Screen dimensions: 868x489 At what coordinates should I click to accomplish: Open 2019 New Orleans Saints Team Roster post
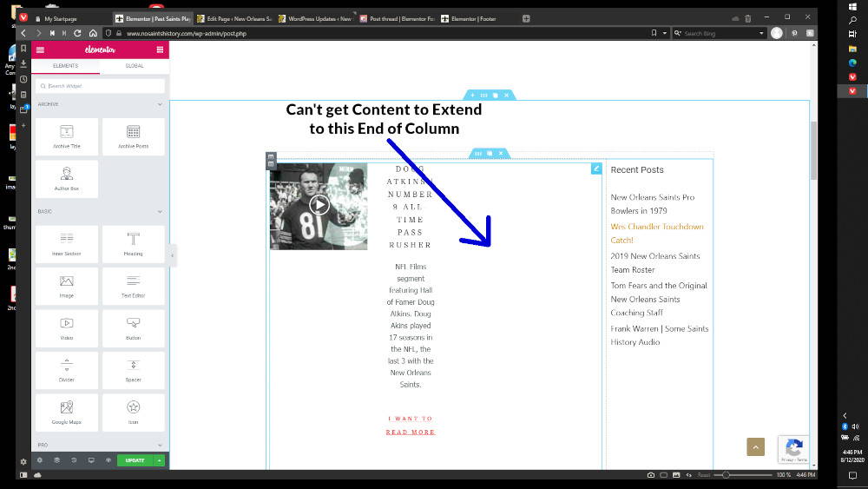pyautogui.click(x=654, y=263)
